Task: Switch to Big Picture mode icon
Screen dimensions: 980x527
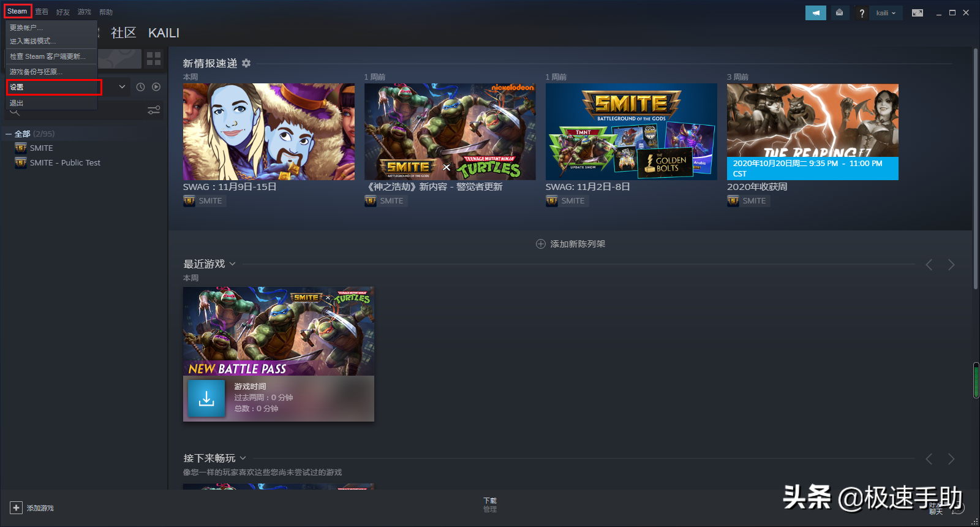Action: coord(918,13)
